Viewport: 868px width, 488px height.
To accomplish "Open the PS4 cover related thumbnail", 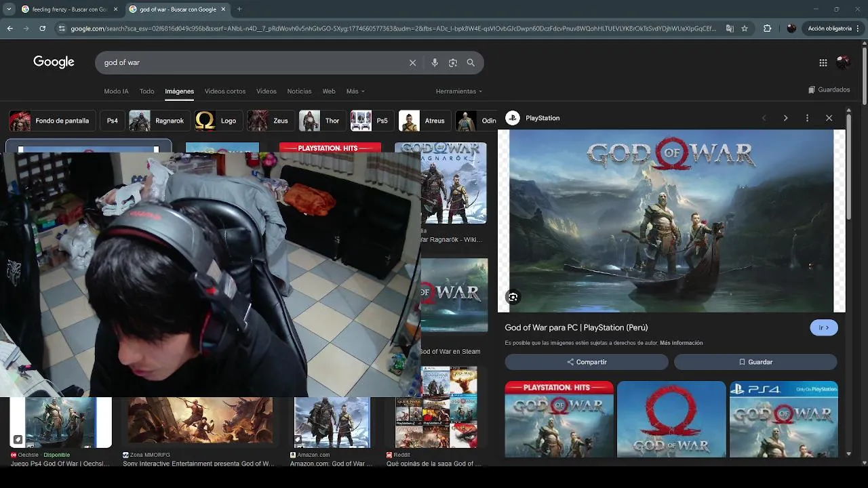I will coord(784,419).
